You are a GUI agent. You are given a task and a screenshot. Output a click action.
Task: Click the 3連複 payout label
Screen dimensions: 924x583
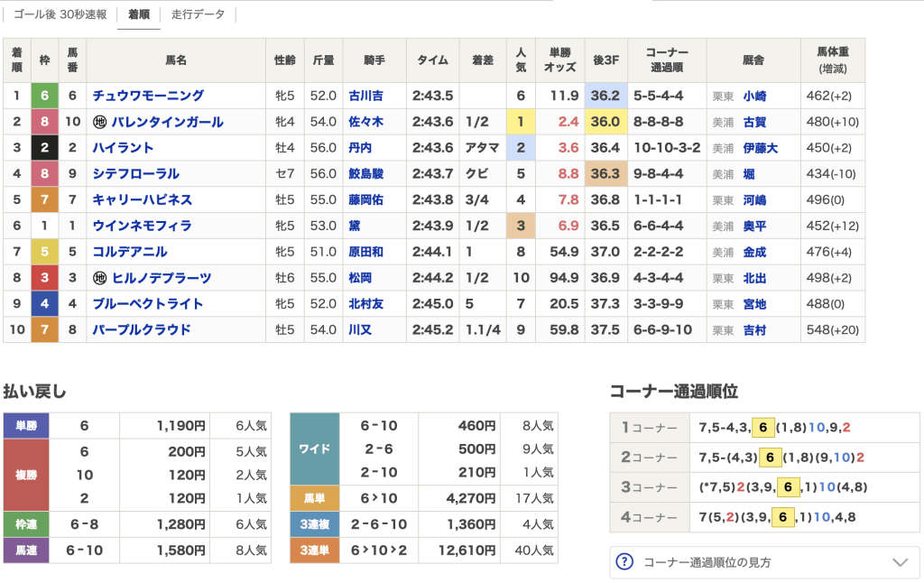pyautogui.click(x=315, y=524)
